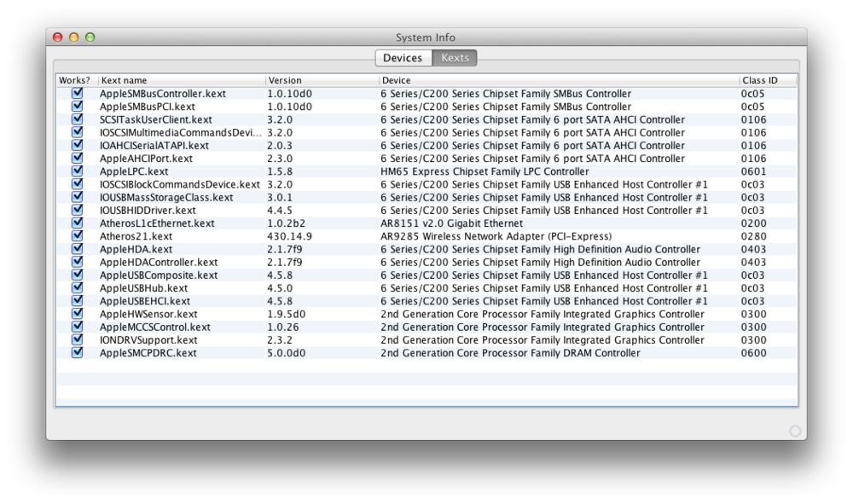The height and width of the screenshot is (504, 853).
Task: Click the Device column header
Action: click(x=558, y=80)
